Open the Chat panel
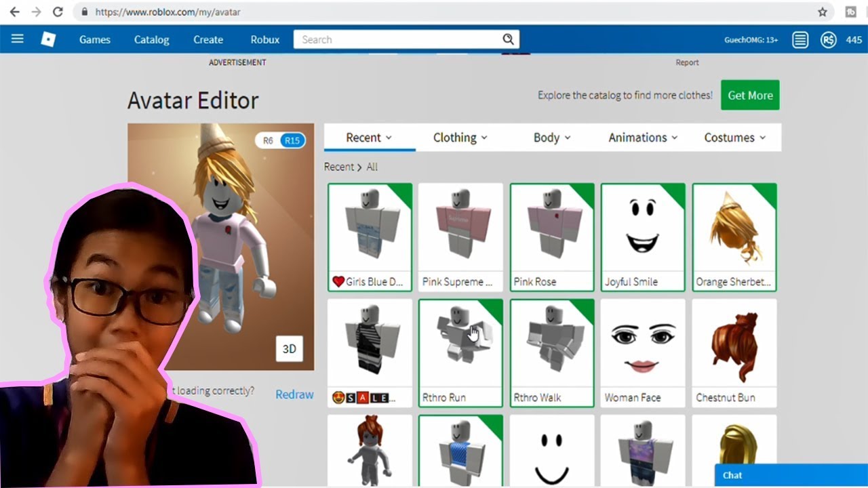Image resolution: width=868 pixels, height=488 pixels. pos(791,475)
